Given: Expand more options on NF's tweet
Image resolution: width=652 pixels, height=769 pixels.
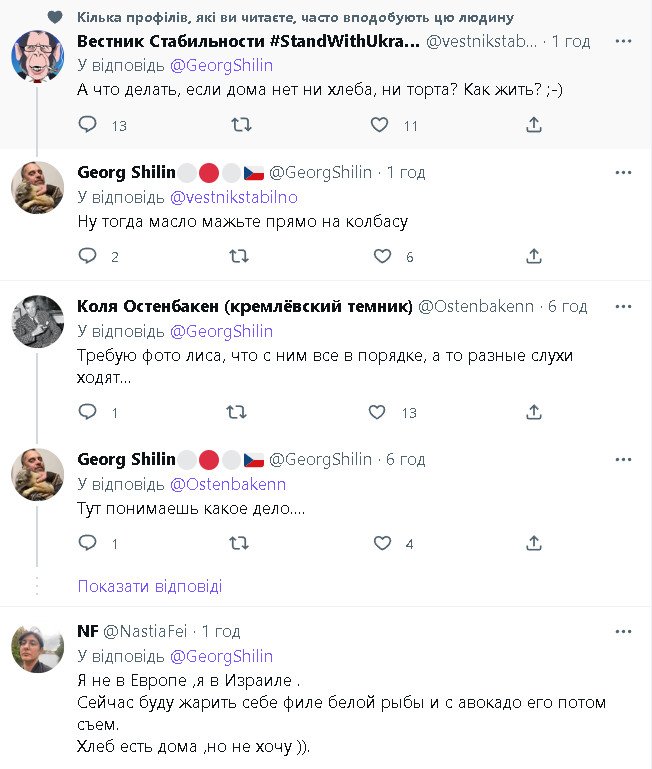Looking at the screenshot, I should (x=623, y=632).
